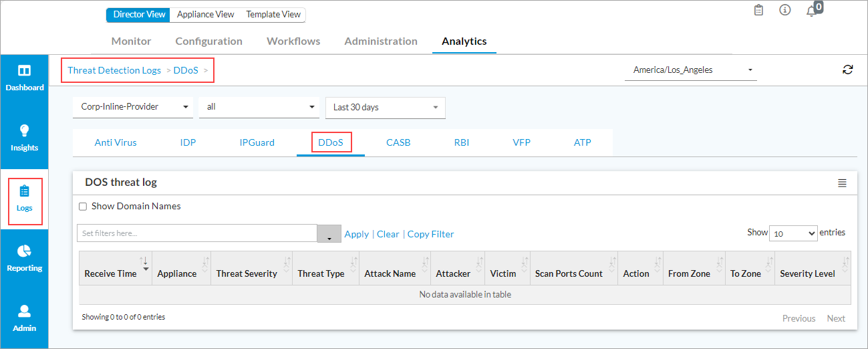Viewport: 868px width, 349px height.
Task: Enable Show Domain Names checkbox
Action: 83,207
